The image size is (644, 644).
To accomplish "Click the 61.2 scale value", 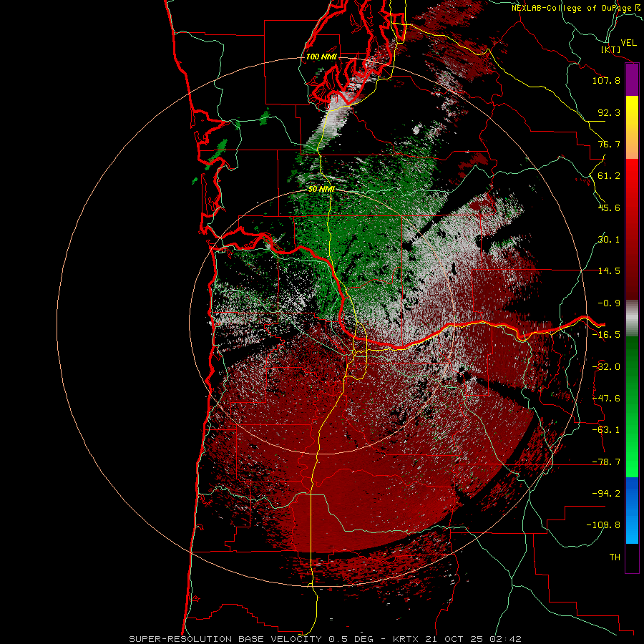I will pyautogui.click(x=609, y=176).
